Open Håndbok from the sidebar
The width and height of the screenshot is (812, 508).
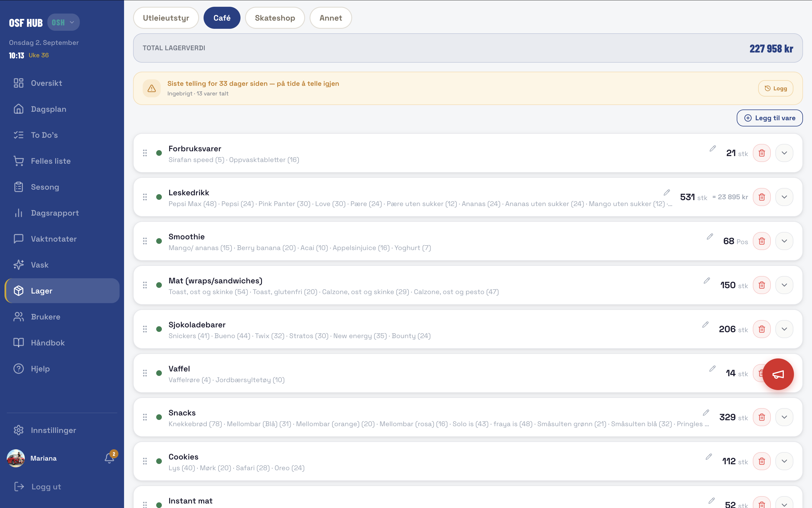62,343
